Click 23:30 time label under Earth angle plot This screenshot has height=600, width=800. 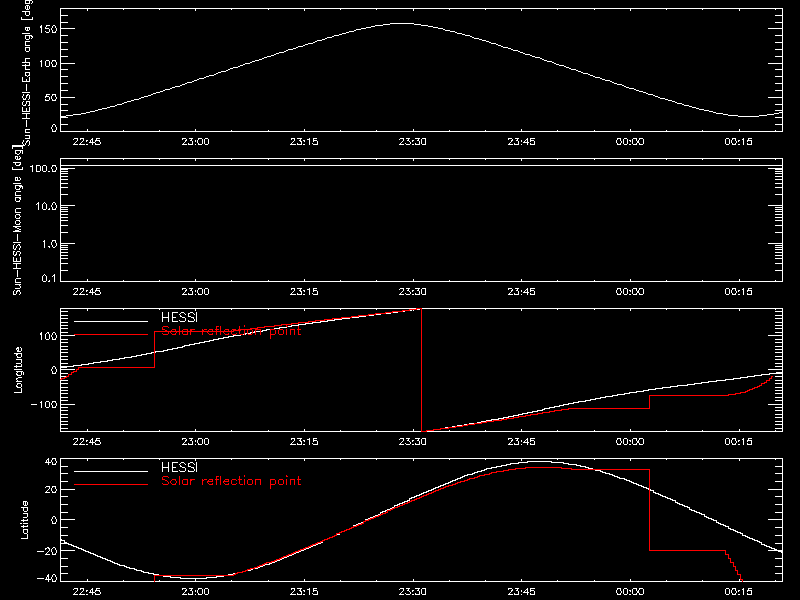413,142
